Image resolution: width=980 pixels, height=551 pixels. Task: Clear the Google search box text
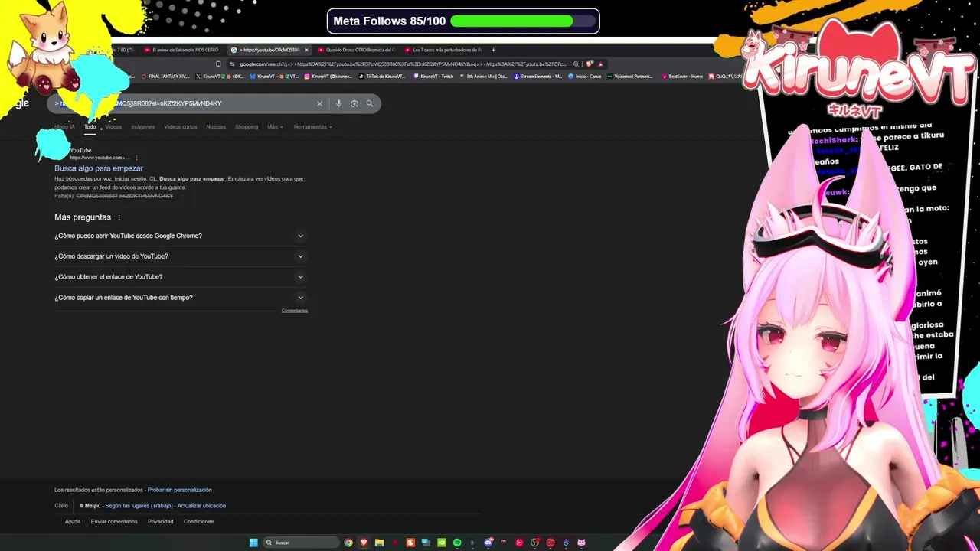point(320,103)
